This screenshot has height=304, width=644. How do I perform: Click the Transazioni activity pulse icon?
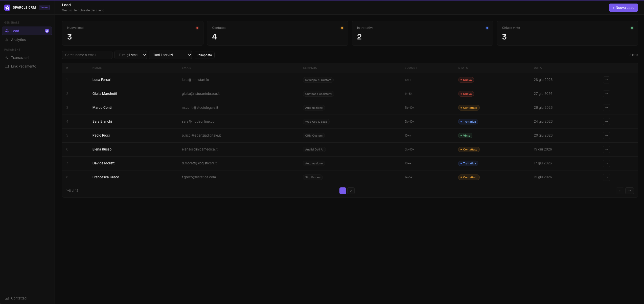[x=7, y=58]
